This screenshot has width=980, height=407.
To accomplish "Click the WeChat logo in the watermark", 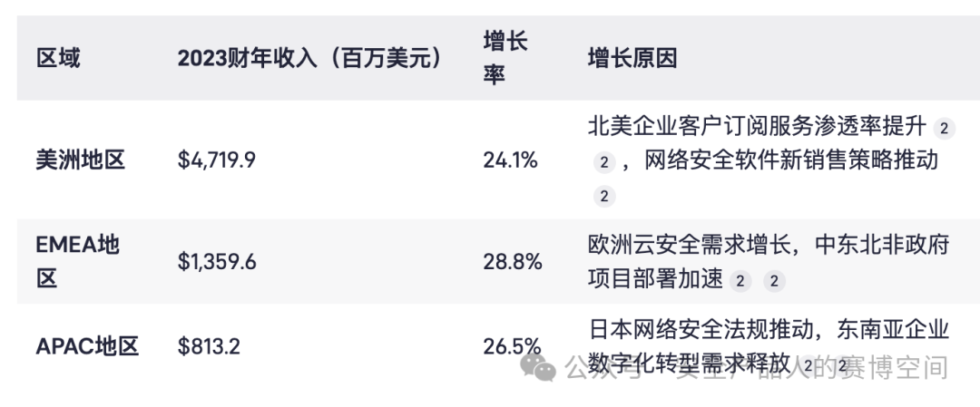I will pos(537,367).
